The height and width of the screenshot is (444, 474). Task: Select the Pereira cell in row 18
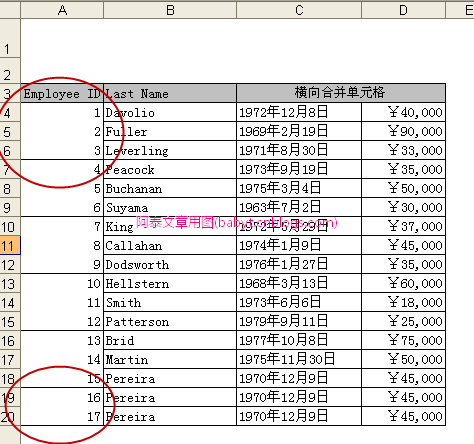pos(170,378)
